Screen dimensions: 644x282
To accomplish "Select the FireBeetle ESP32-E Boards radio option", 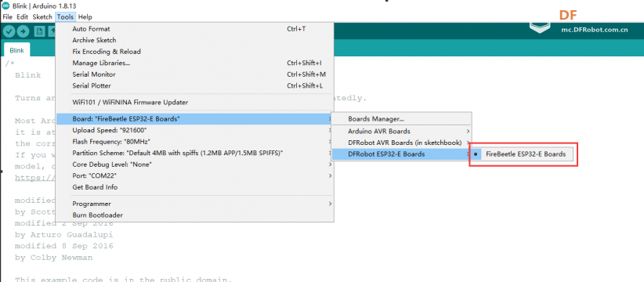I will point(521,154).
